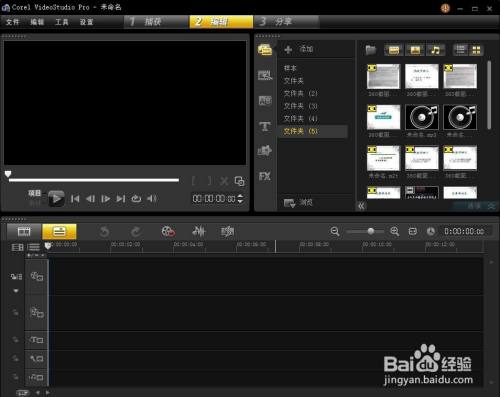Click the overlay track icon
Screen dimensions: 500x397
click(37, 313)
